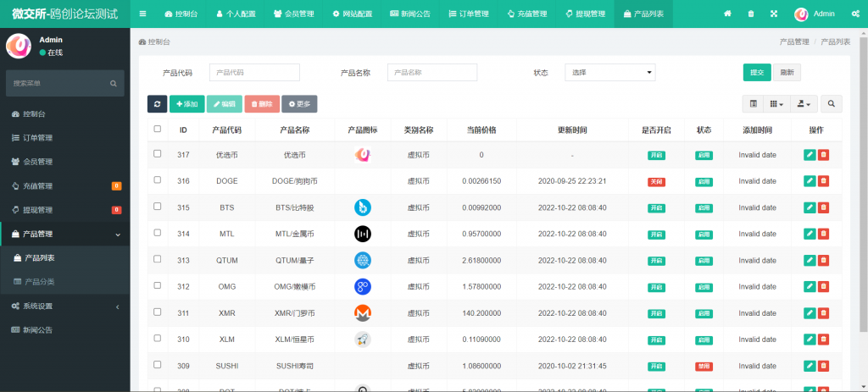Viewport: 868px width, 392px height.
Task: Click the BTS product icon image
Action: (x=363, y=207)
